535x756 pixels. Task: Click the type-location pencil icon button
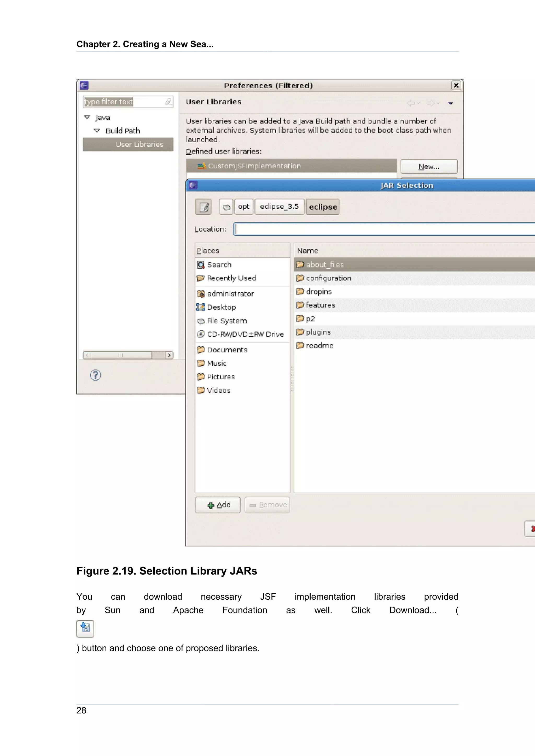203,207
